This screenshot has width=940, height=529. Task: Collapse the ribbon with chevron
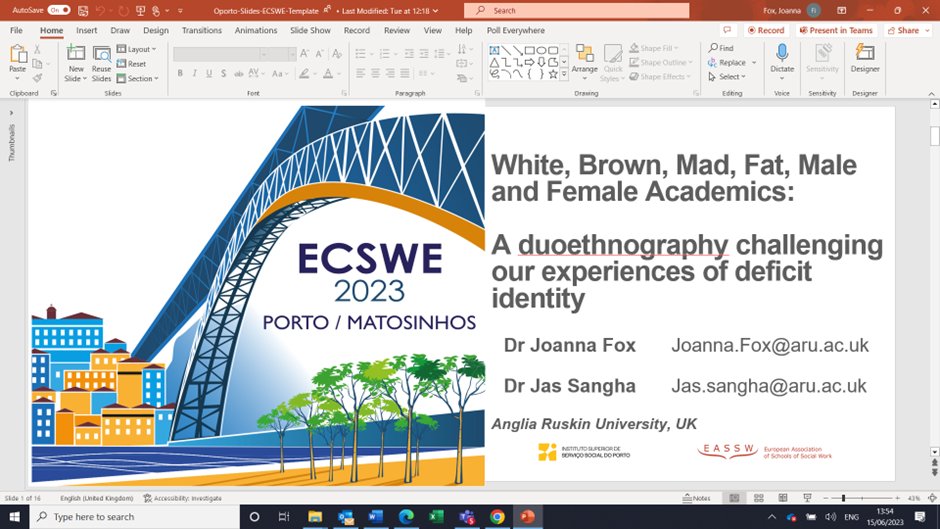(932, 94)
